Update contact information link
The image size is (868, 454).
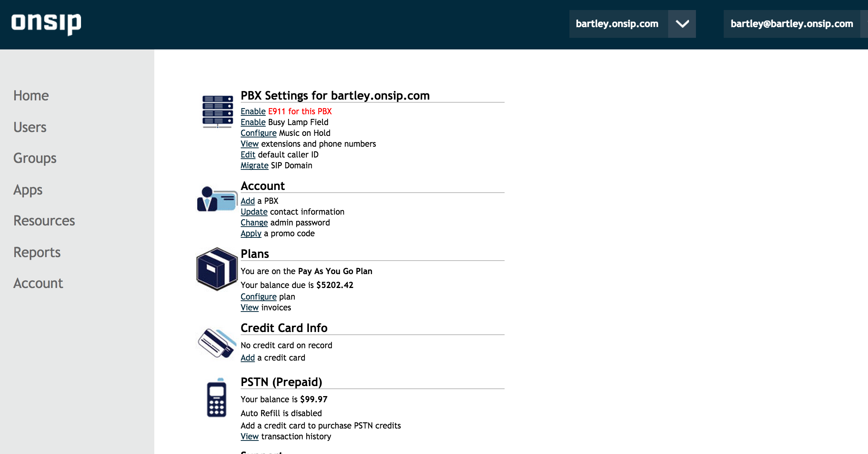click(x=254, y=212)
